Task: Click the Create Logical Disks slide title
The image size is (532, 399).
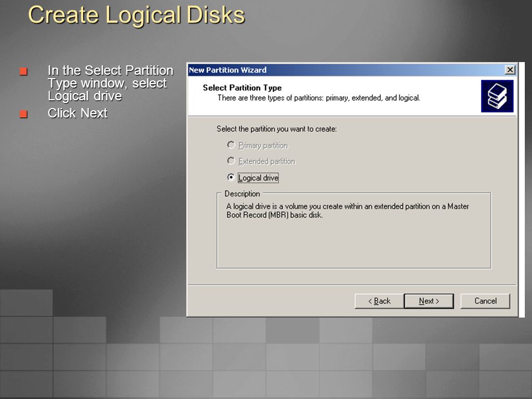Action: pos(136,15)
